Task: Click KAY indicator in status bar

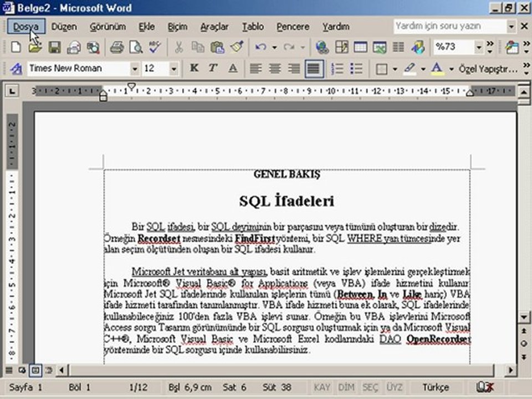Action: [321, 387]
